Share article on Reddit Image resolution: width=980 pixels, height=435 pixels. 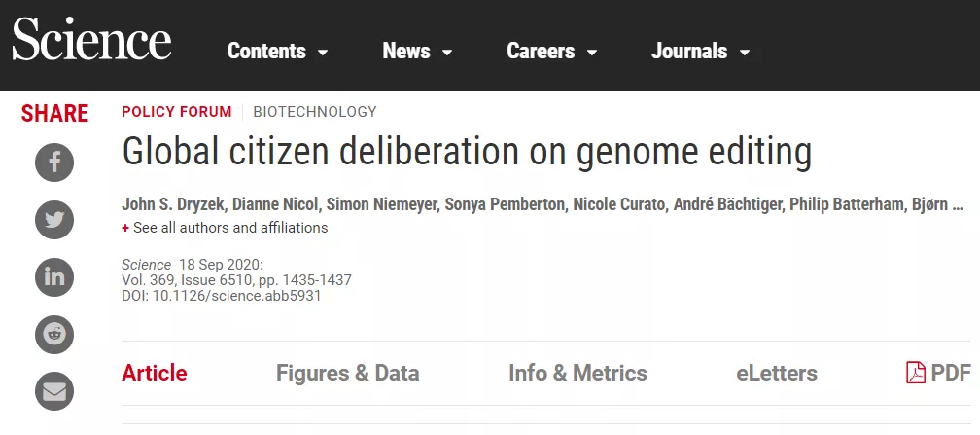(x=54, y=335)
